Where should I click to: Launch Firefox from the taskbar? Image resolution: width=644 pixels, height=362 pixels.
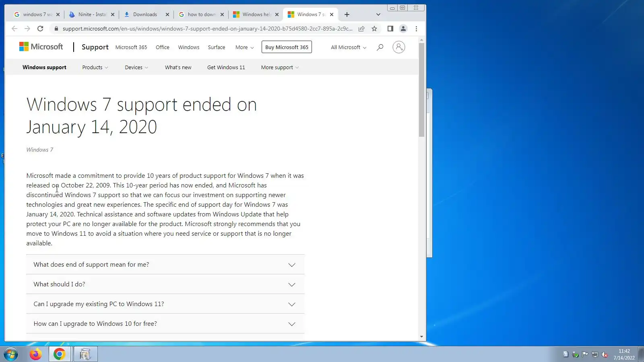pos(35,354)
